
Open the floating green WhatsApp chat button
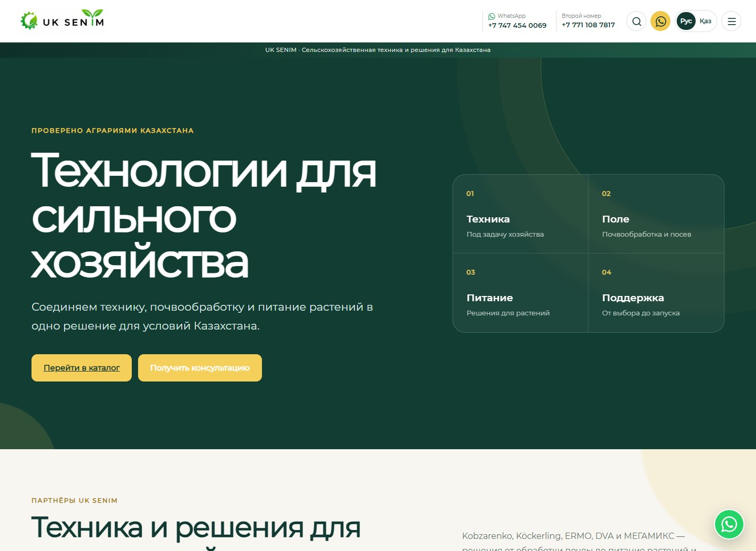click(729, 524)
